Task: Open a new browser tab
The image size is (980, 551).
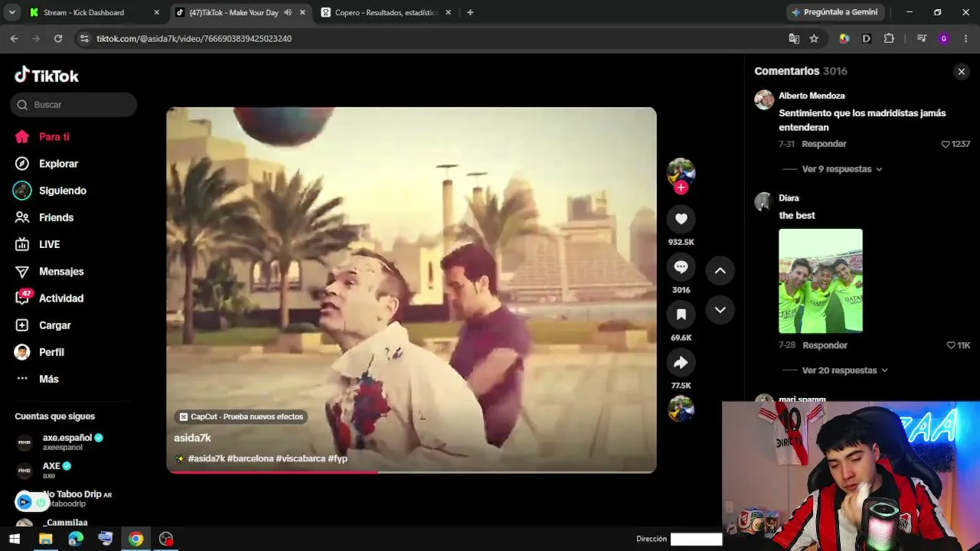Action: tap(470, 12)
